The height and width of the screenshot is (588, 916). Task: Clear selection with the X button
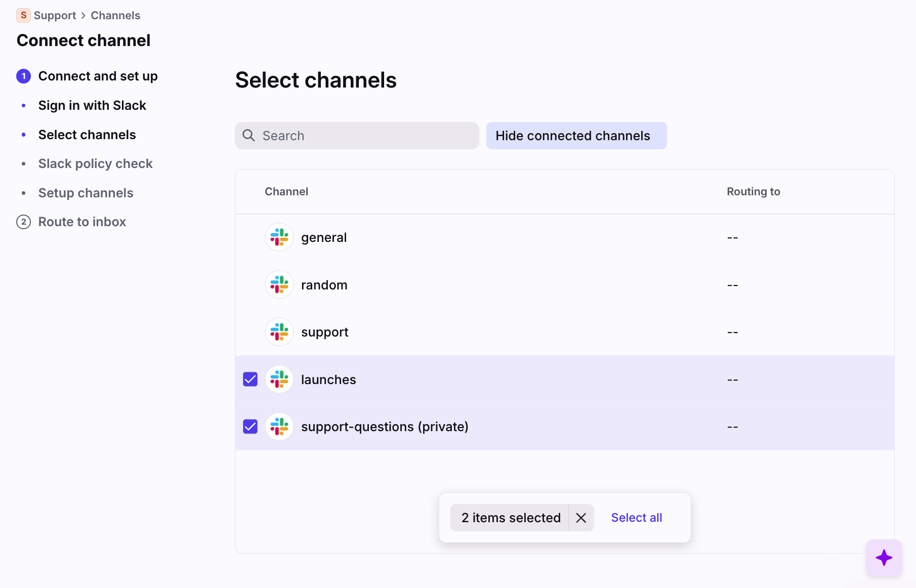click(x=581, y=518)
